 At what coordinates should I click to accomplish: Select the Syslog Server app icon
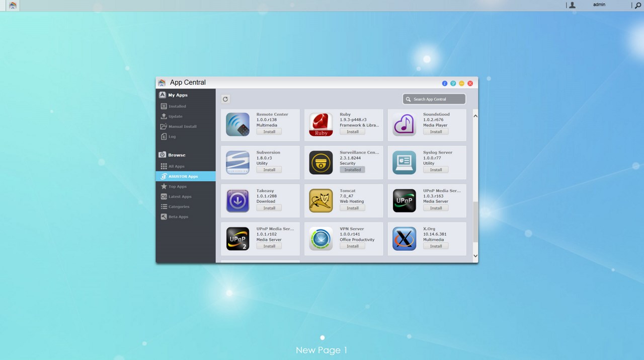click(x=405, y=163)
